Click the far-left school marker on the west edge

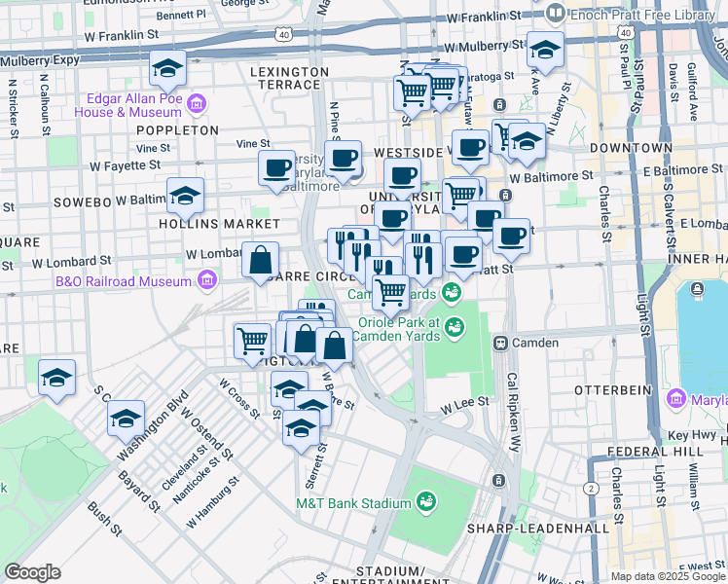56,380
